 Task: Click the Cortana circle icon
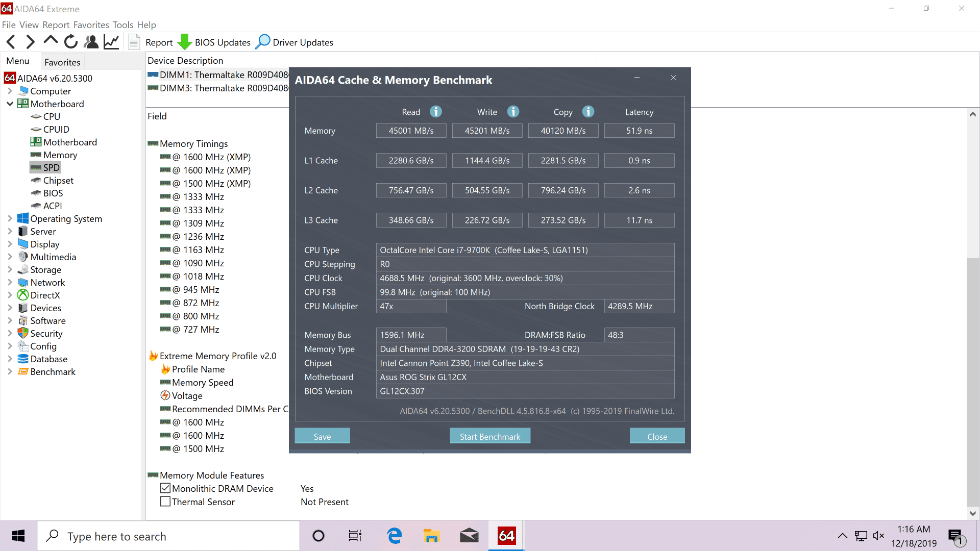(318, 536)
